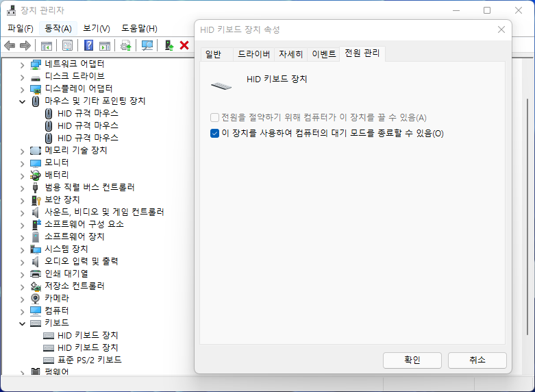This screenshot has width=535, height=392.
Task: Click the 메모리 기술 장치 tree label
Action: 76,150
